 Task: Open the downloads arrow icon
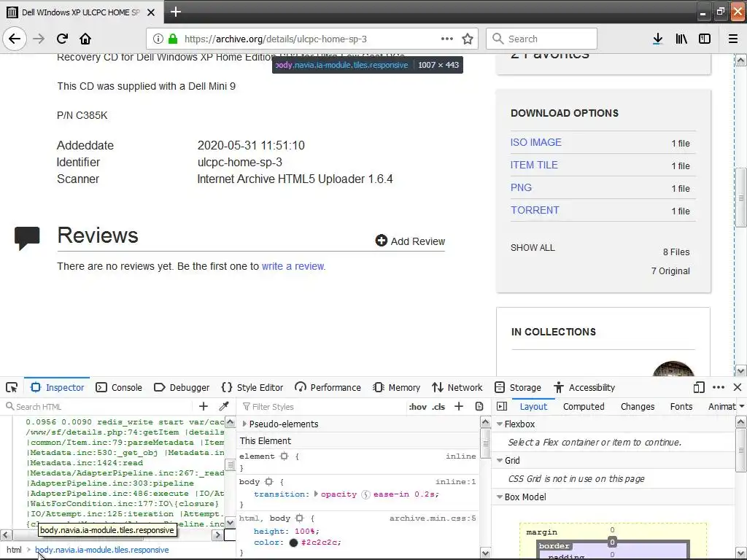(657, 39)
